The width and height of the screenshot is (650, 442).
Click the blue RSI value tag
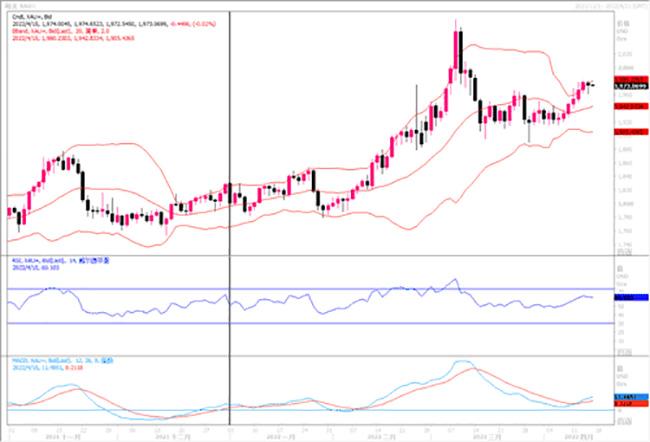pyautogui.click(x=627, y=297)
